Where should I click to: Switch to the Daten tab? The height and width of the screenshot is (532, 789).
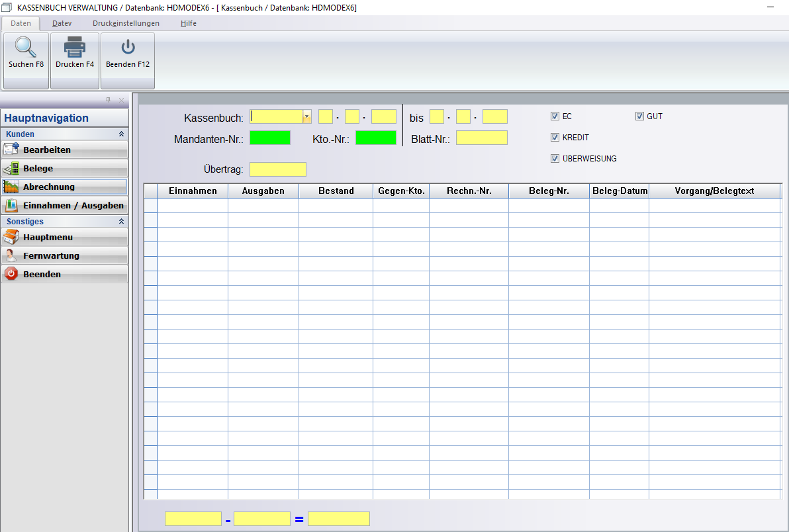pyautogui.click(x=21, y=23)
